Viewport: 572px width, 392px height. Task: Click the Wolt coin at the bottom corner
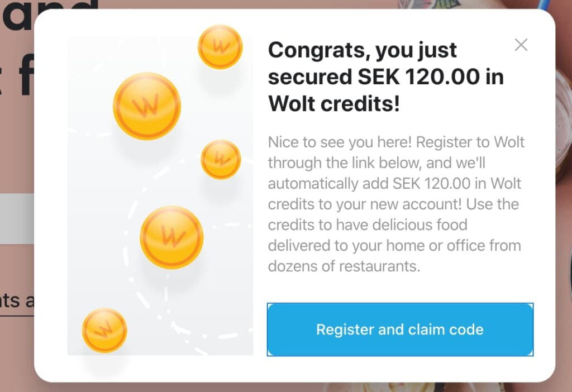(x=104, y=331)
